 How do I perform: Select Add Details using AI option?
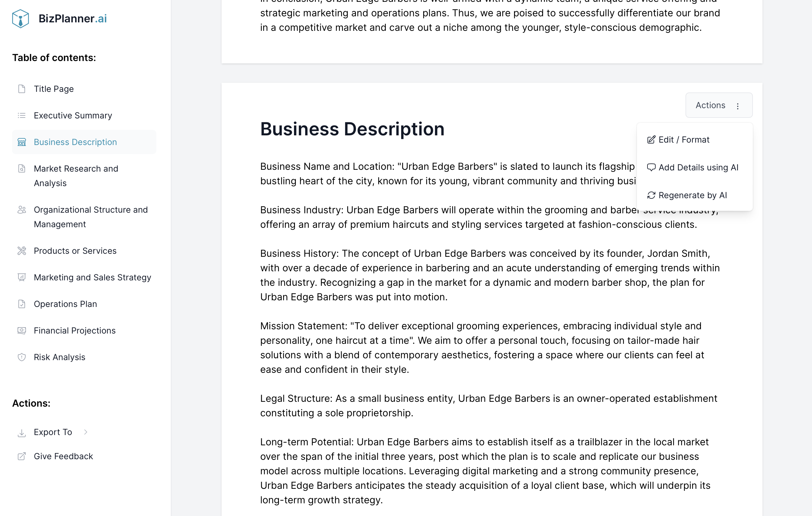click(699, 167)
